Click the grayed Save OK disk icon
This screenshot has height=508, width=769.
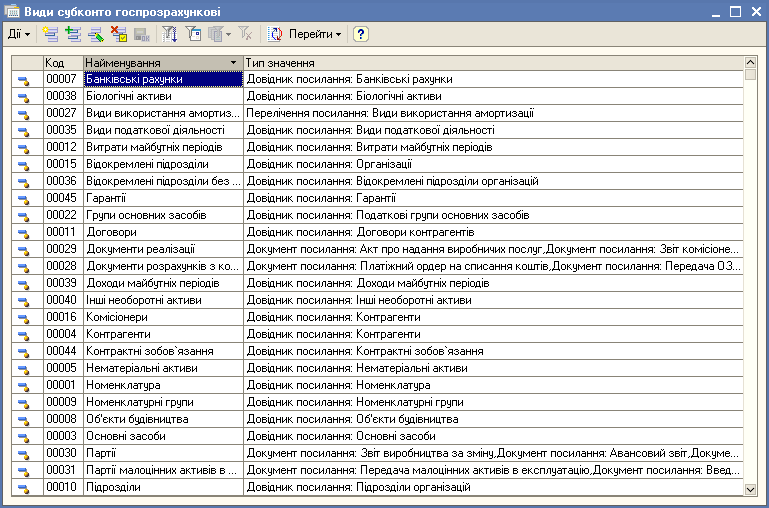click(x=142, y=34)
